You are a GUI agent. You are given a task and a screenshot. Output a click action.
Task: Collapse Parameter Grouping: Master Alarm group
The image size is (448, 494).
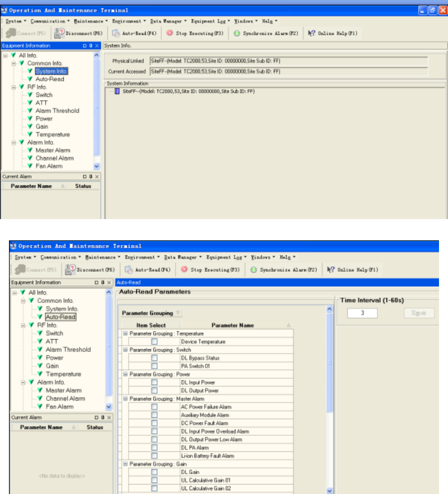click(125, 399)
